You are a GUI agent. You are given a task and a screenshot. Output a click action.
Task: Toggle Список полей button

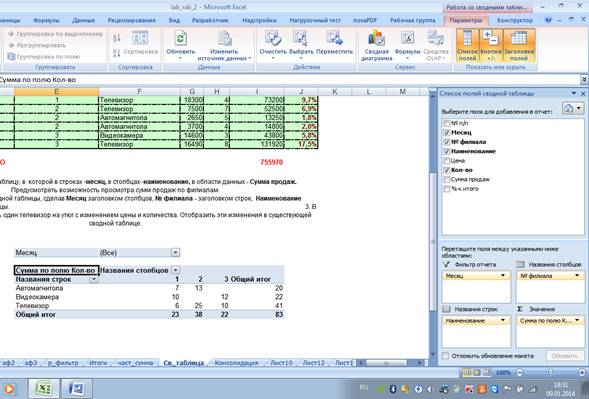[468, 45]
